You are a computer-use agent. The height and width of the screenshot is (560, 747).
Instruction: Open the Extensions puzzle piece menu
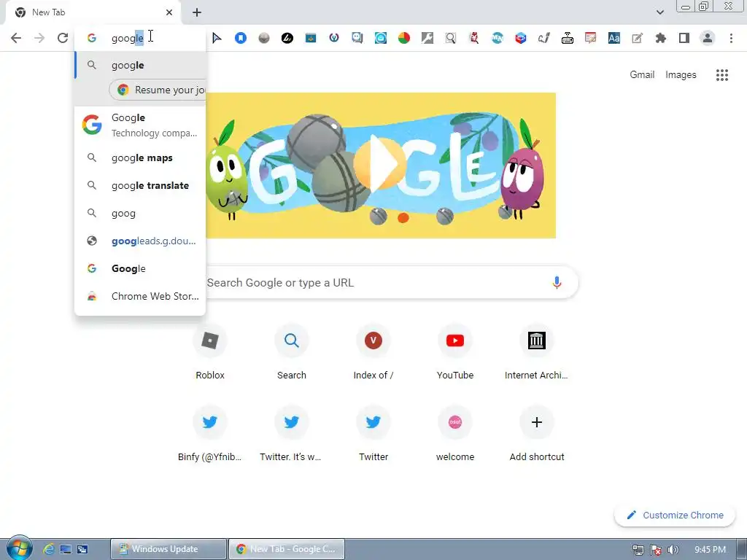[661, 38]
